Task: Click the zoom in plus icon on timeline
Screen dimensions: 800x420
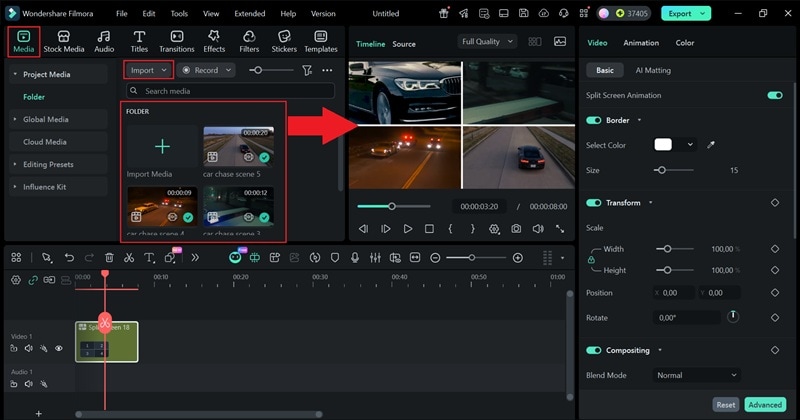Action: (517, 258)
